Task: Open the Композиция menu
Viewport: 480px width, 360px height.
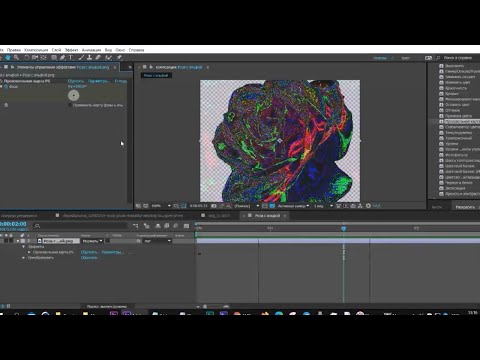Action: coord(36,50)
